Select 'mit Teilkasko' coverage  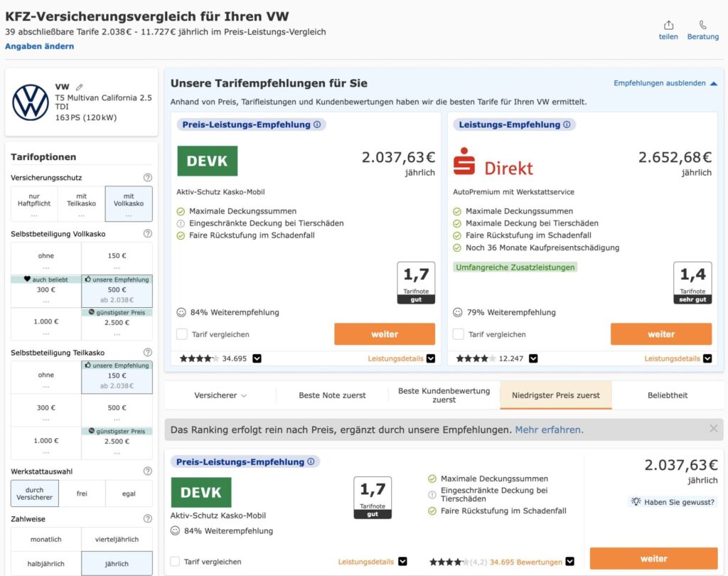tap(81, 204)
